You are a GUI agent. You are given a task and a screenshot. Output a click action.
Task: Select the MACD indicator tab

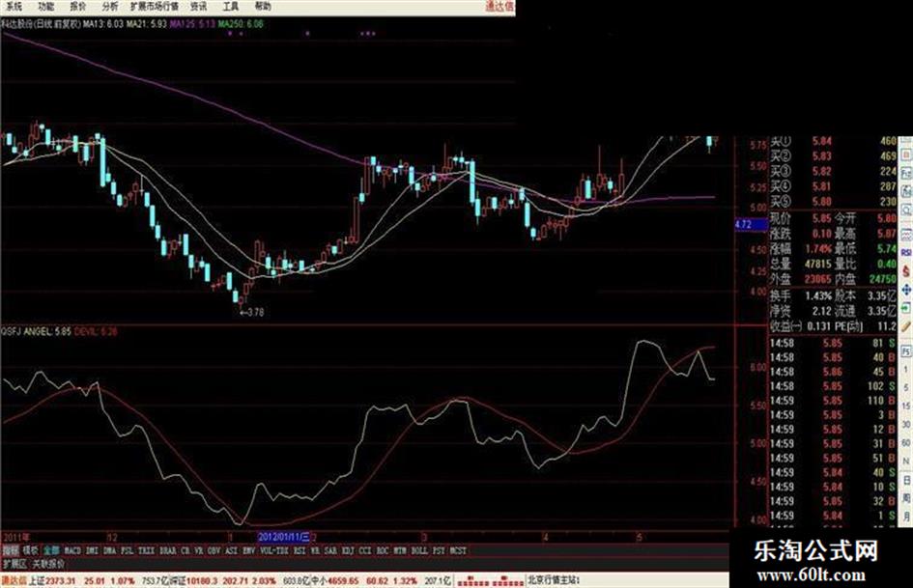coord(72,550)
